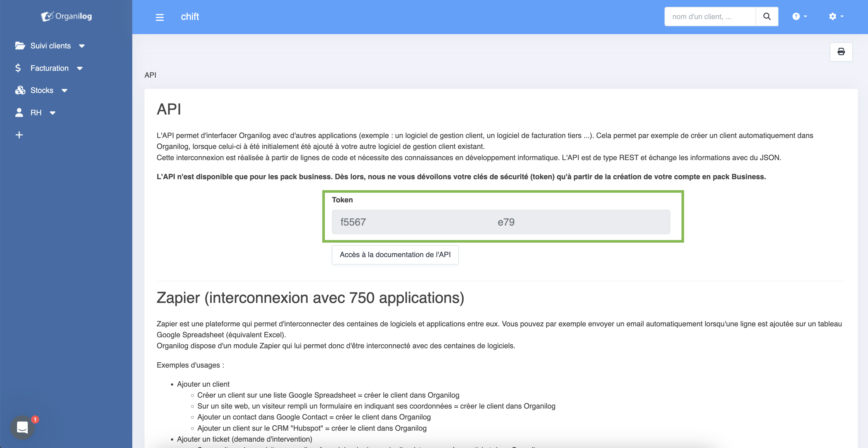Click the person icon beside RH
This screenshot has width=868, height=448.
[19, 113]
